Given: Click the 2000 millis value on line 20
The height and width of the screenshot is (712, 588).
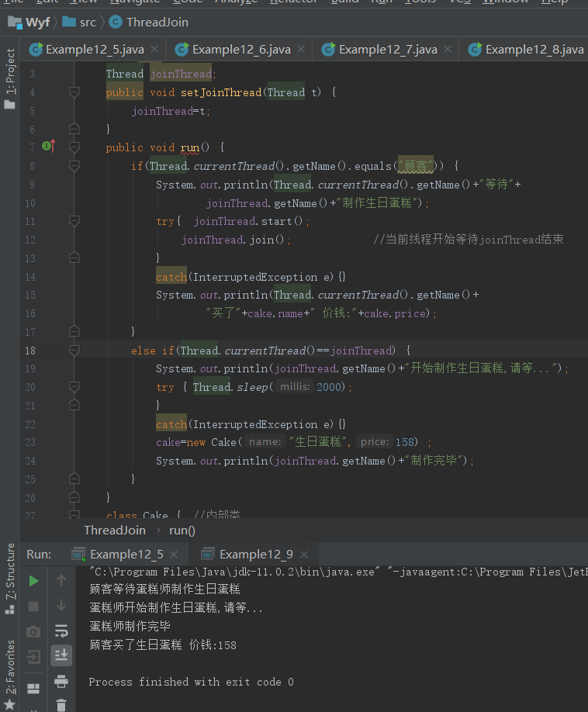Looking at the screenshot, I should point(328,387).
